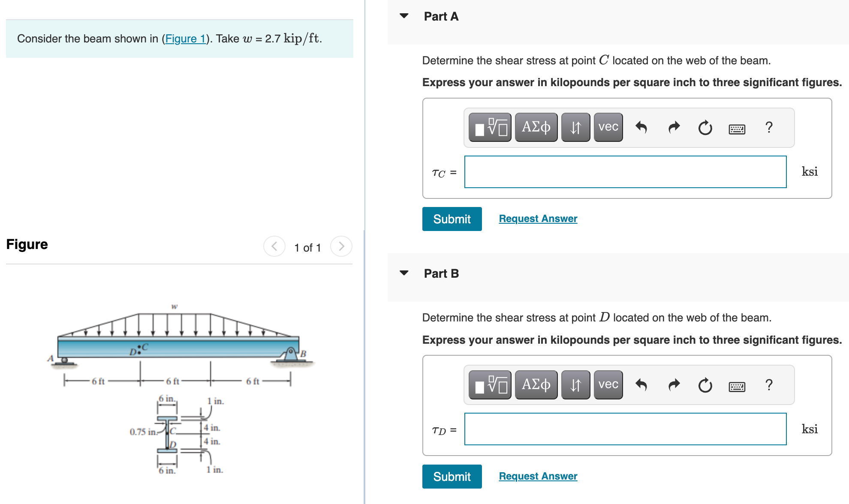Submit the answer for Part B
The height and width of the screenshot is (504, 849).
(x=452, y=477)
